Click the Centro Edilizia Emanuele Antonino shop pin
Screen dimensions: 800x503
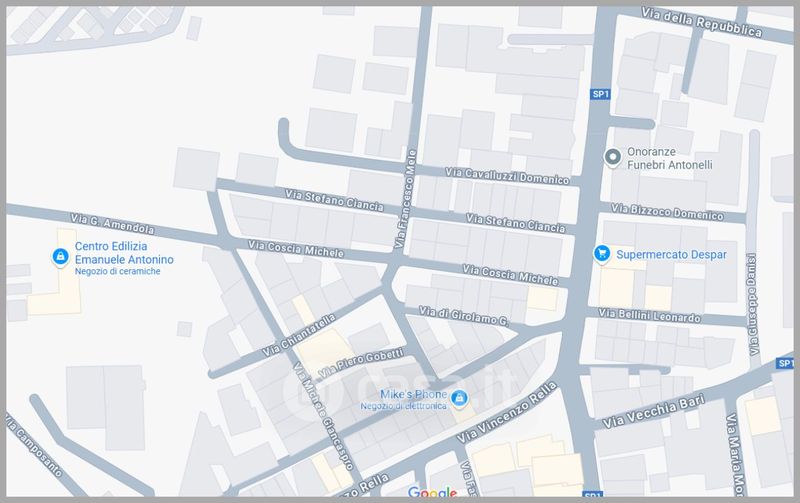pyautogui.click(x=61, y=257)
